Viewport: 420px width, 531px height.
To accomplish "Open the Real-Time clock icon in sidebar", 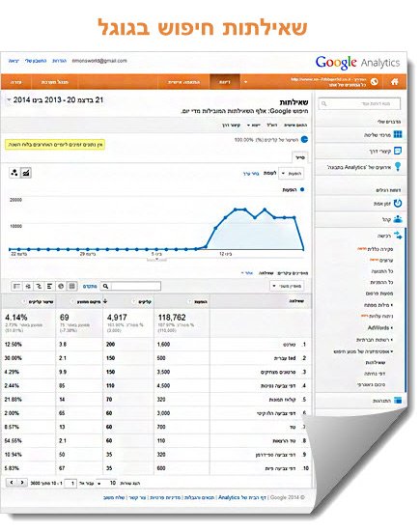I will click(x=398, y=203).
